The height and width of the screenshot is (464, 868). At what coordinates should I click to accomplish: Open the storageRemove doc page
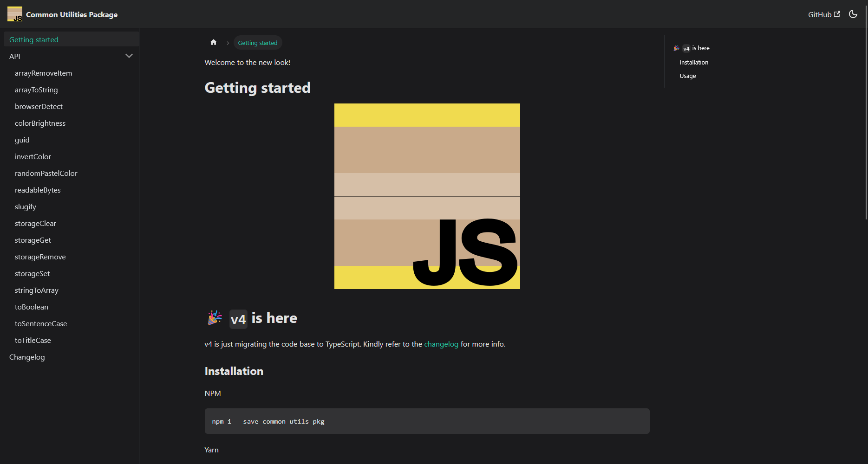point(40,257)
